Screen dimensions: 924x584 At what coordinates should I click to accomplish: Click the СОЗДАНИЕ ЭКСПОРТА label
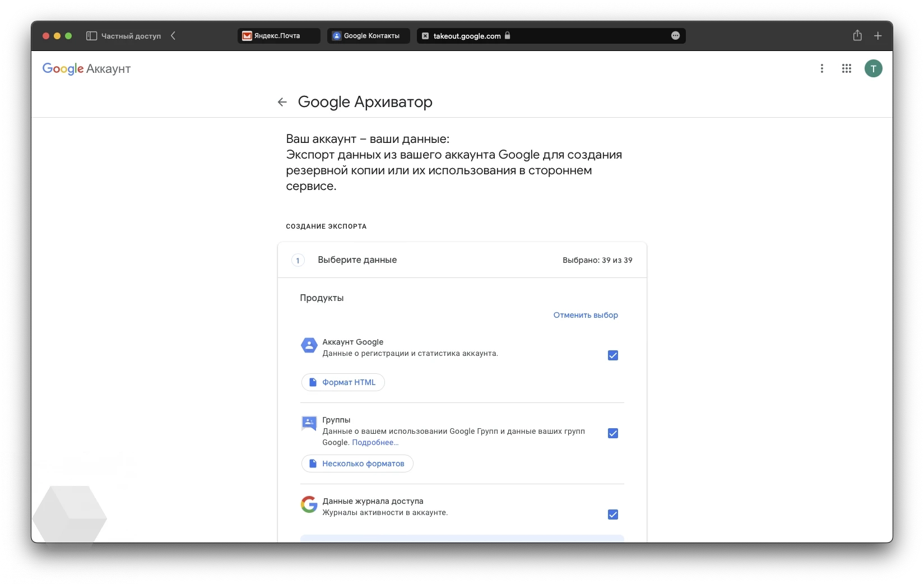(326, 226)
